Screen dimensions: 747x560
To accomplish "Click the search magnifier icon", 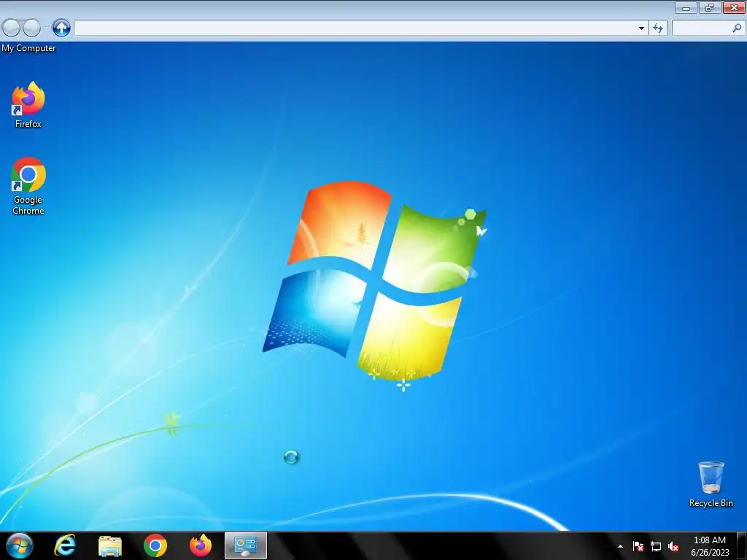I will (x=737, y=28).
